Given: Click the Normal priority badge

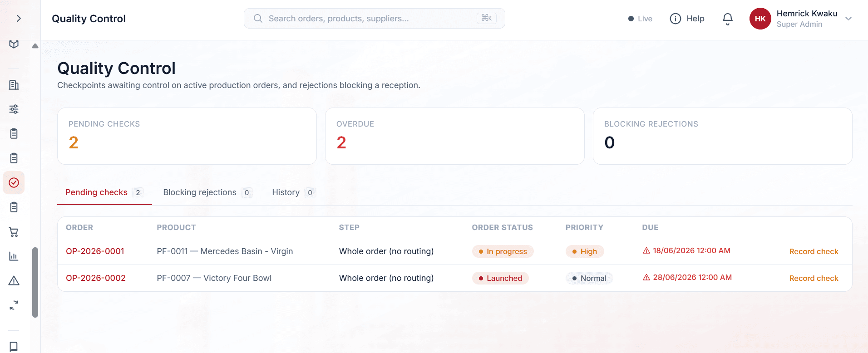Looking at the screenshot, I should click(x=589, y=278).
